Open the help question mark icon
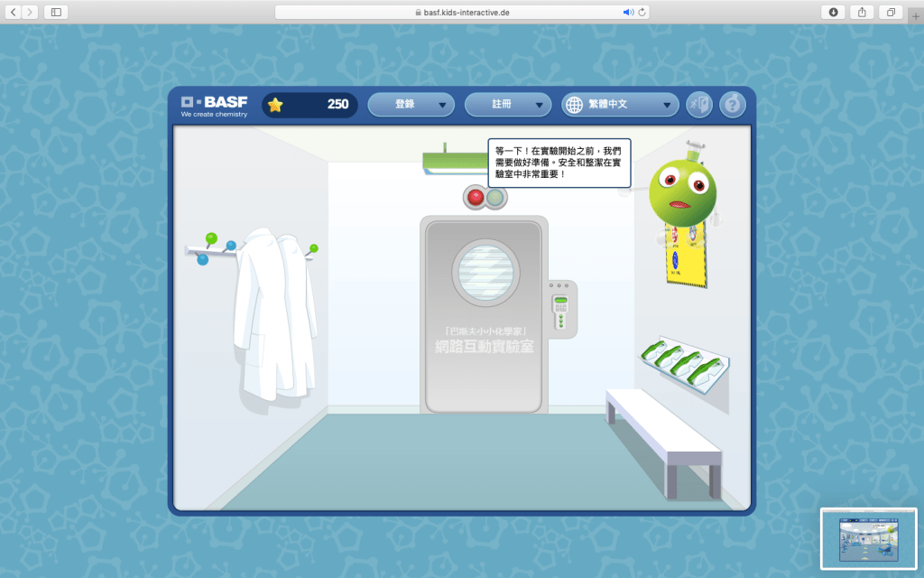Image resolution: width=924 pixels, height=578 pixels. (732, 105)
